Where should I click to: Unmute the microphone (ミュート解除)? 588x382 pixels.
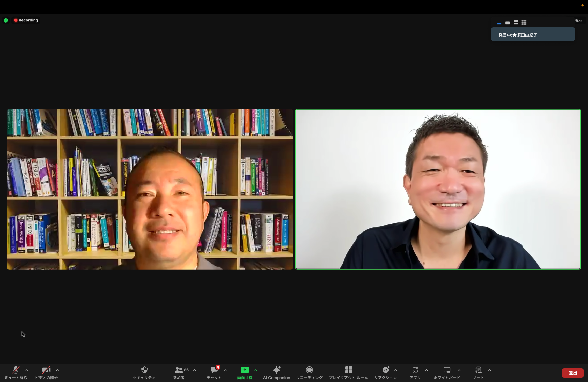16,370
